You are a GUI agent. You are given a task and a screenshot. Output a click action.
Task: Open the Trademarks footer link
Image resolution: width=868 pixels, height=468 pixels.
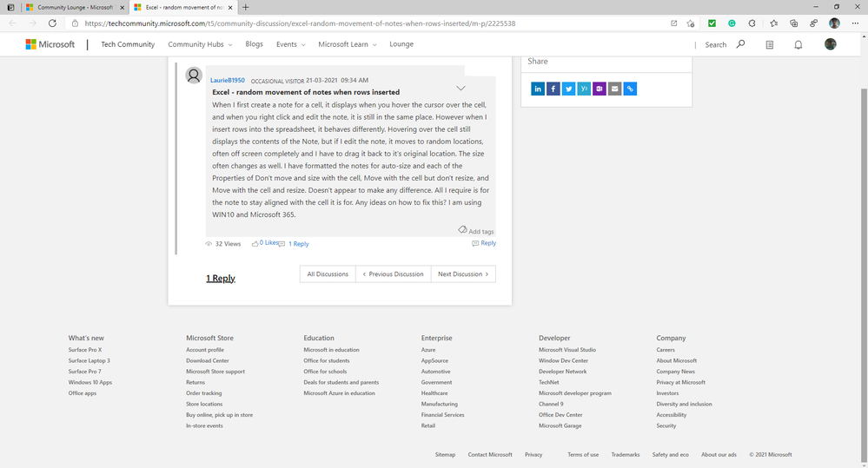coord(626,455)
